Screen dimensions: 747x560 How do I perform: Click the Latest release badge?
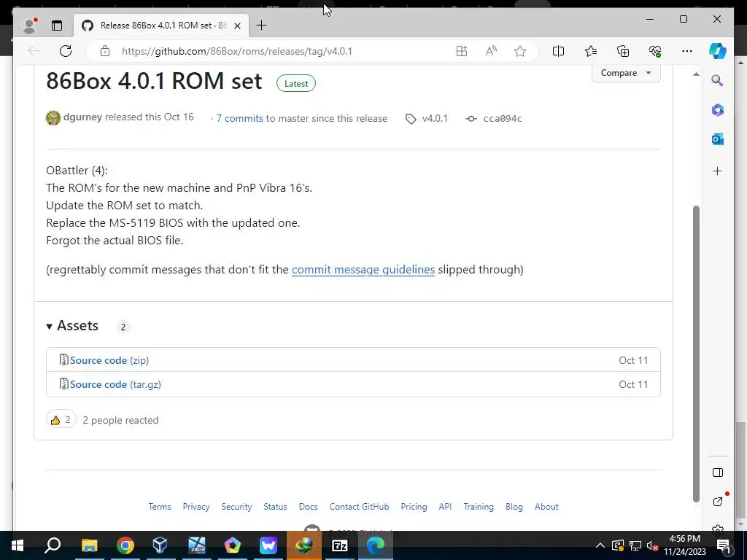pyautogui.click(x=296, y=83)
